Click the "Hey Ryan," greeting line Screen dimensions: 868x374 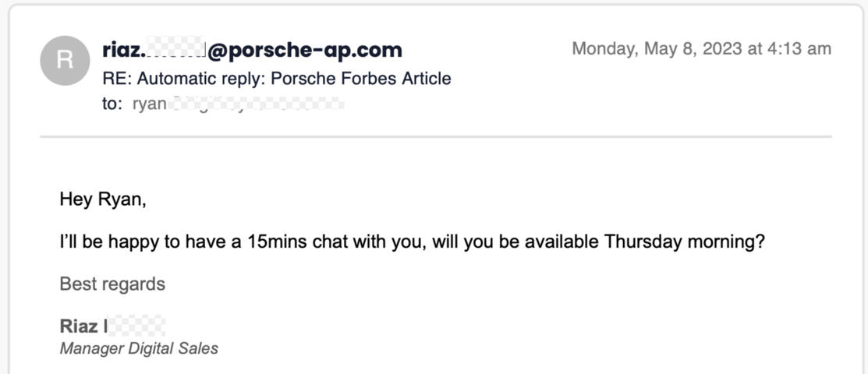click(103, 199)
